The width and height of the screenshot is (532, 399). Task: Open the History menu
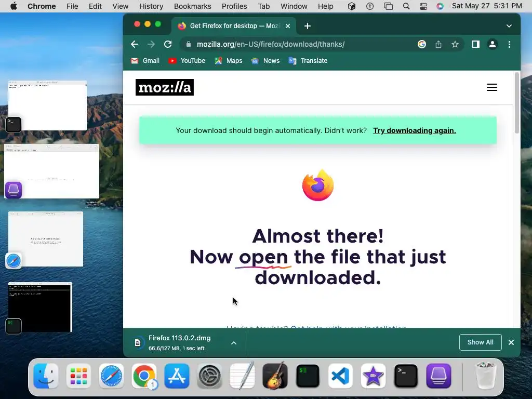point(151,6)
